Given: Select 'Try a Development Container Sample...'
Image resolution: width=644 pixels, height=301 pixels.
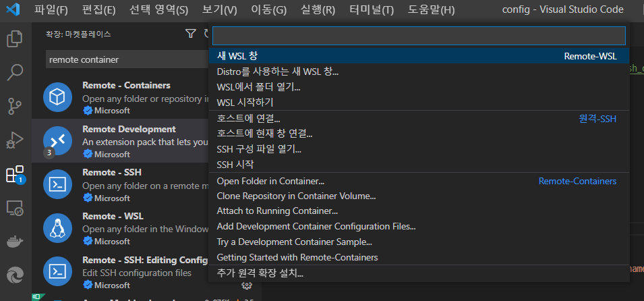Looking at the screenshot, I should coord(419,242).
